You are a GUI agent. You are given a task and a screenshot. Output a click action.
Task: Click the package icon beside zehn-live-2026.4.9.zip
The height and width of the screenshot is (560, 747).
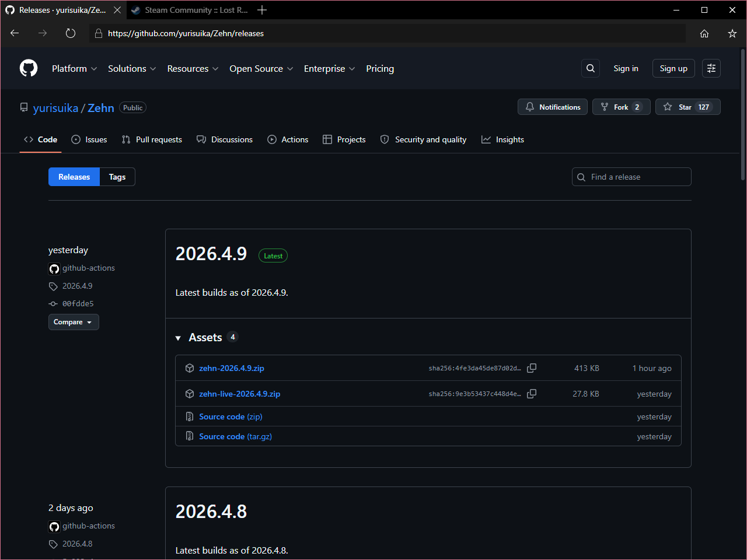[190, 394]
